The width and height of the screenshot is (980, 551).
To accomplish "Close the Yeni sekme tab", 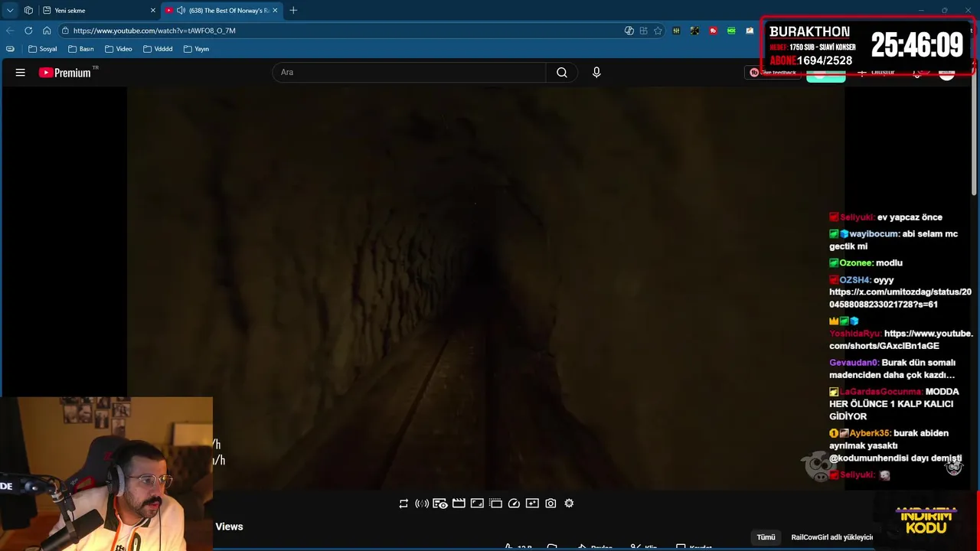I will point(152,10).
